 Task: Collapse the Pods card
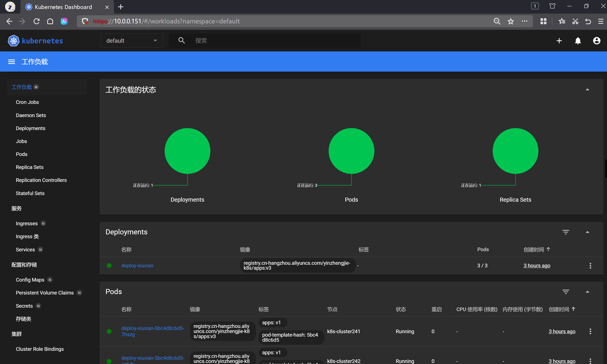tap(587, 292)
